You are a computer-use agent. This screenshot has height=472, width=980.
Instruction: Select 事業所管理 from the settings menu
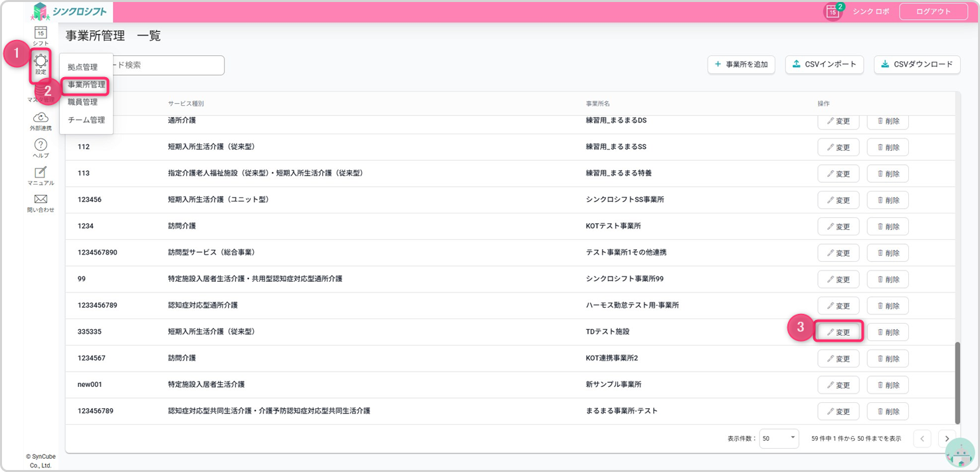click(x=86, y=84)
